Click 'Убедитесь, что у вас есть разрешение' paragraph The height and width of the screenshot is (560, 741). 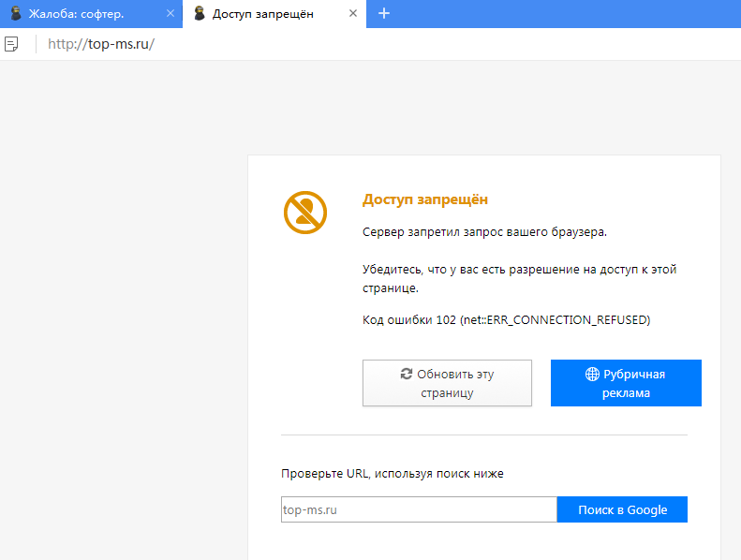point(519,278)
